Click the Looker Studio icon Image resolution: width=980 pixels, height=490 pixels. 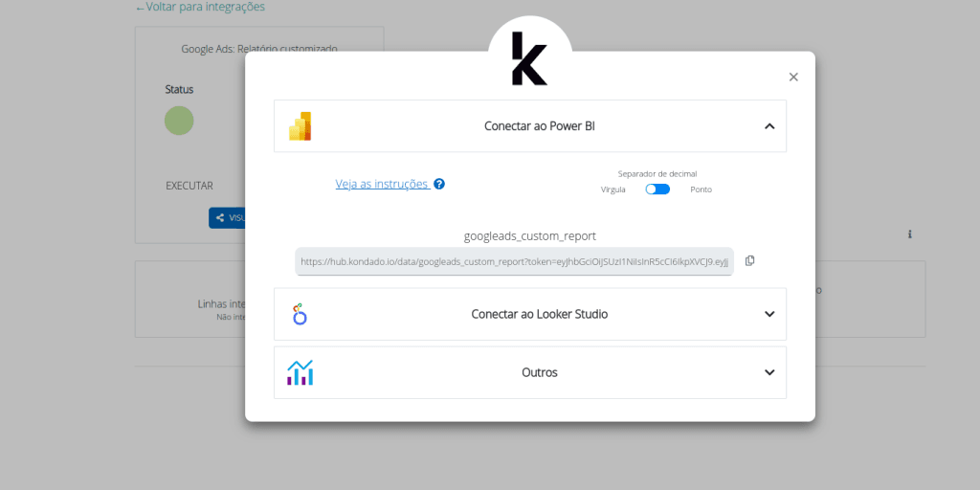(300, 314)
